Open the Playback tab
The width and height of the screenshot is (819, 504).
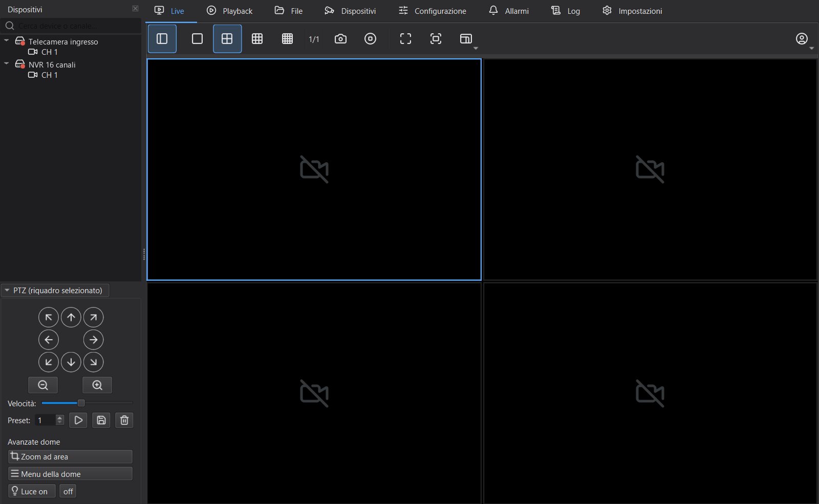click(229, 11)
